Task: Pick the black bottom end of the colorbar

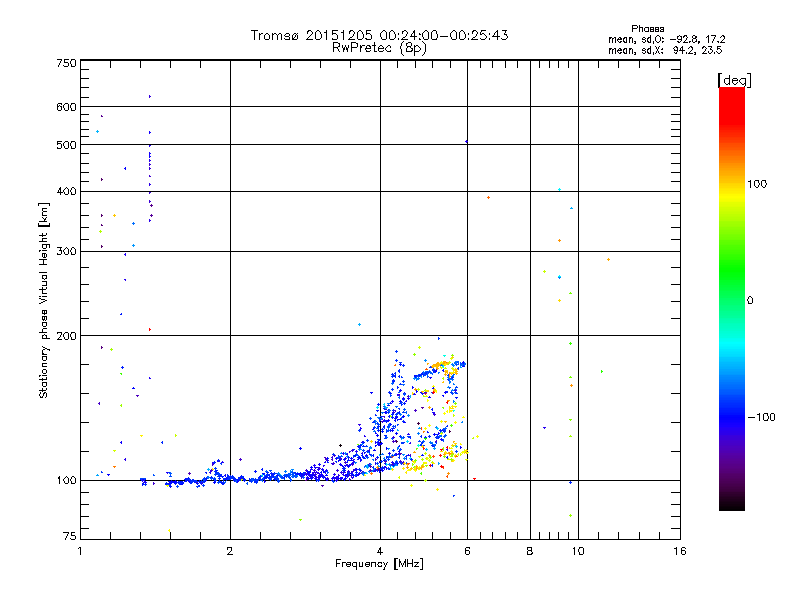Action: click(x=732, y=503)
